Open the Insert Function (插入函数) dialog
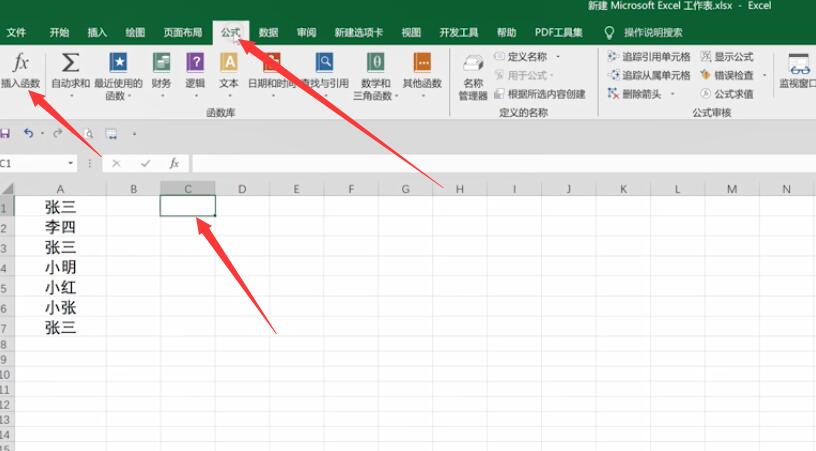The image size is (816, 451). click(20, 70)
